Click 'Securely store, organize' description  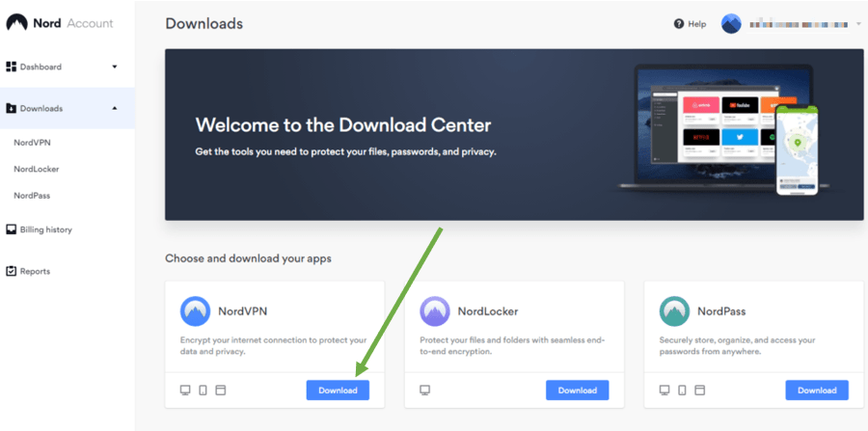pyautogui.click(x=738, y=346)
